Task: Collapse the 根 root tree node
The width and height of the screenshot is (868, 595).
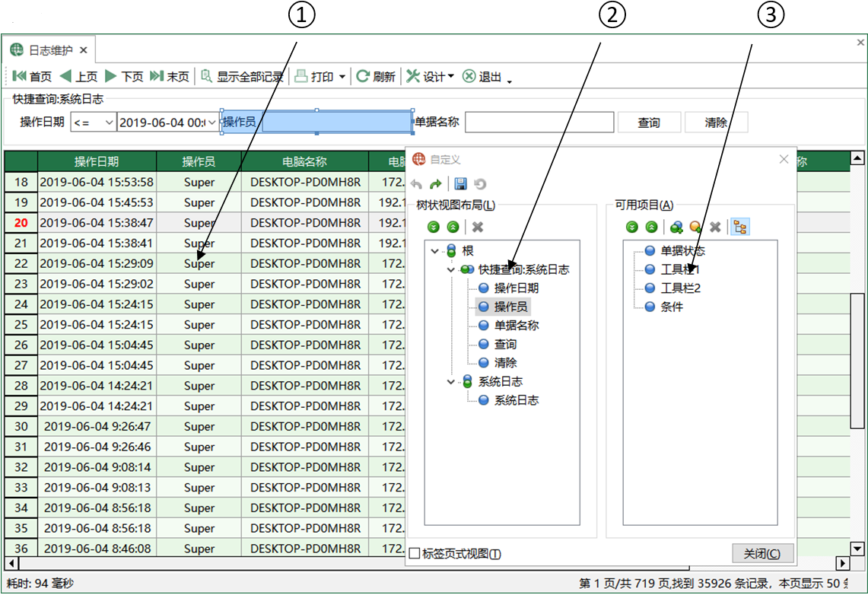Action: pyautogui.click(x=435, y=251)
